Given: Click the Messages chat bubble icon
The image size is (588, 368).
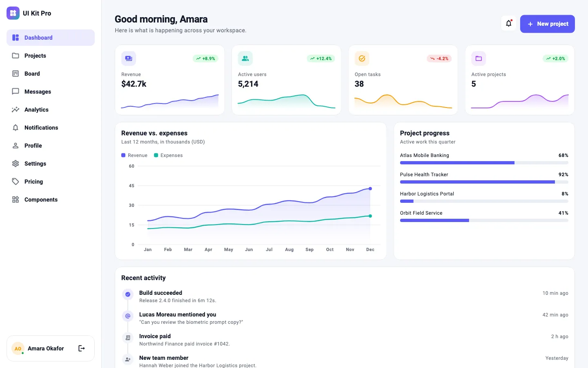Looking at the screenshot, I should pyautogui.click(x=16, y=92).
